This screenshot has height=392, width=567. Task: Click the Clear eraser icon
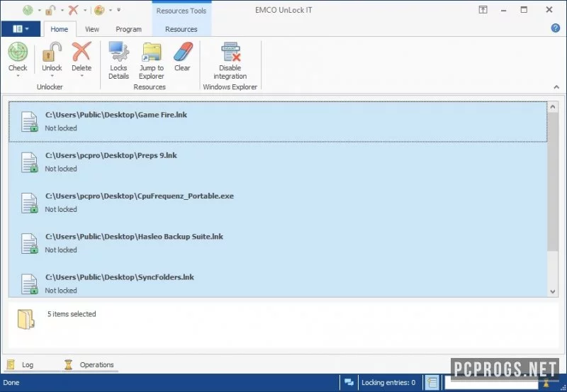(182, 52)
